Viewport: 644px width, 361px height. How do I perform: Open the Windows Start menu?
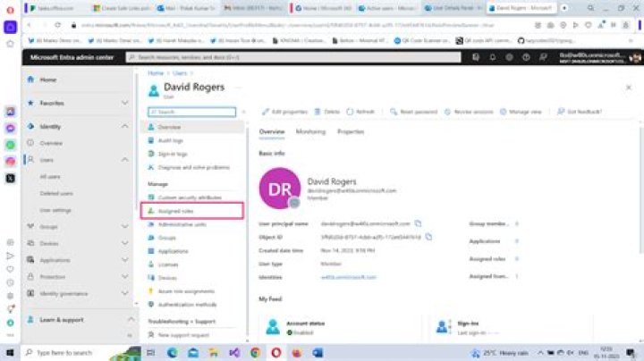pos(10,353)
